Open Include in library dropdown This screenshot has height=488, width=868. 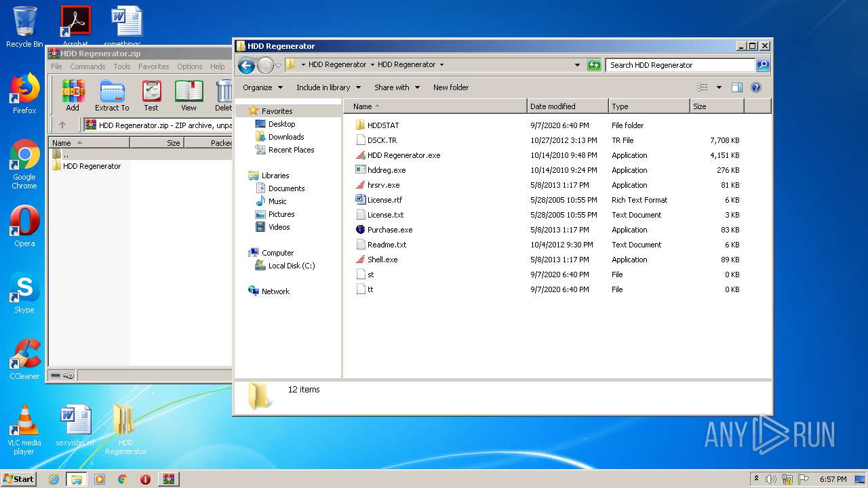tap(328, 87)
